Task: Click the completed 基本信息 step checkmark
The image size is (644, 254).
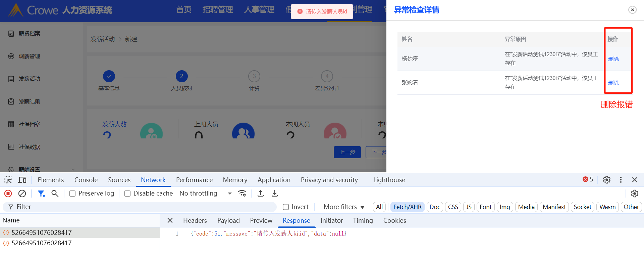Action: [x=109, y=76]
